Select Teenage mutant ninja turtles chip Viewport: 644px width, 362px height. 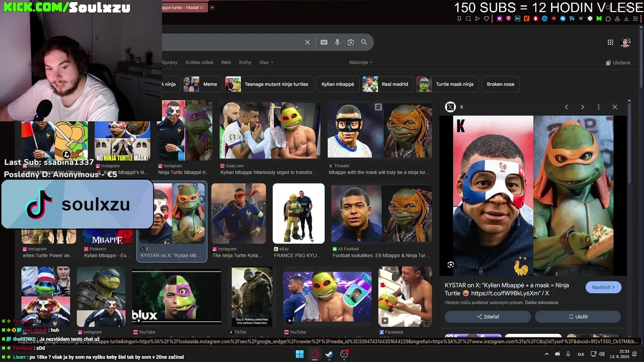tap(269, 84)
